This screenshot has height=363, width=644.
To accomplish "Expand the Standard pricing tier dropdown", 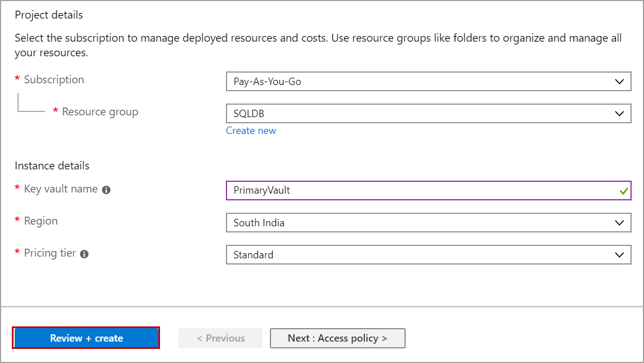I will coord(428,254).
